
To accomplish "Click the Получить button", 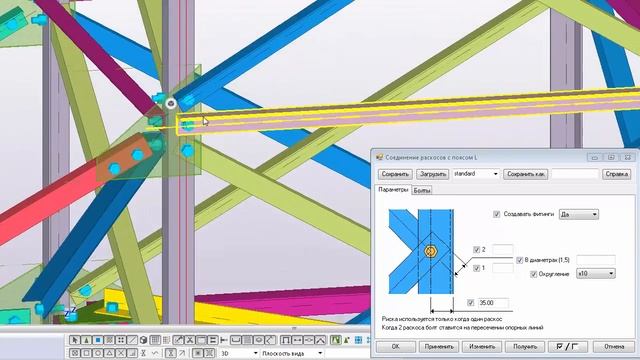I will [x=524, y=347].
